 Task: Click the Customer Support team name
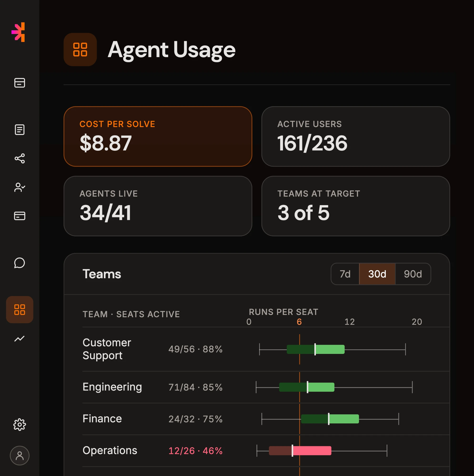[x=107, y=349]
